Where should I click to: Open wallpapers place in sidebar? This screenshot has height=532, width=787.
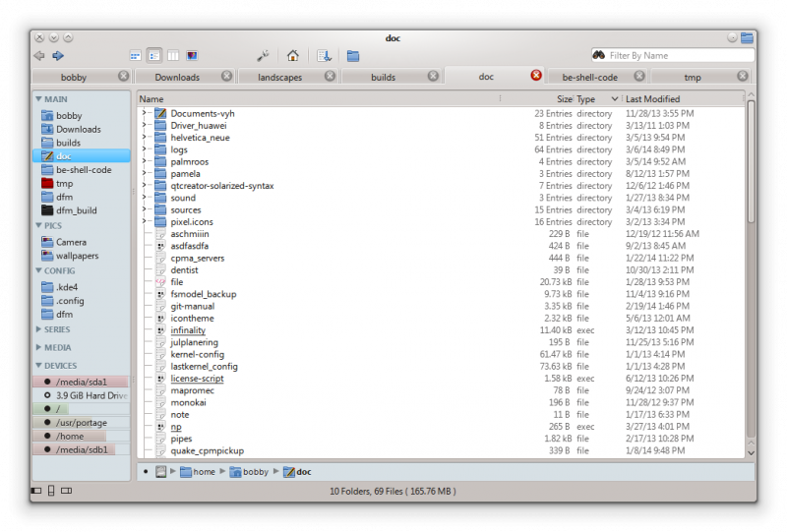(82, 256)
